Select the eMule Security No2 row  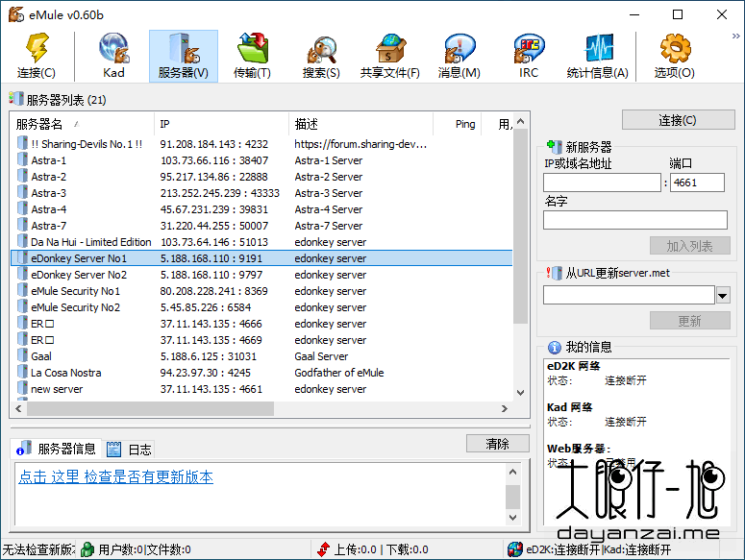pyautogui.click(x=261, y=307)
